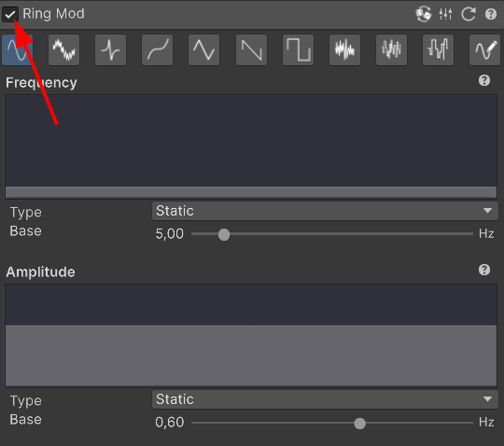Click the Amplitude section heading

(40, 272)
